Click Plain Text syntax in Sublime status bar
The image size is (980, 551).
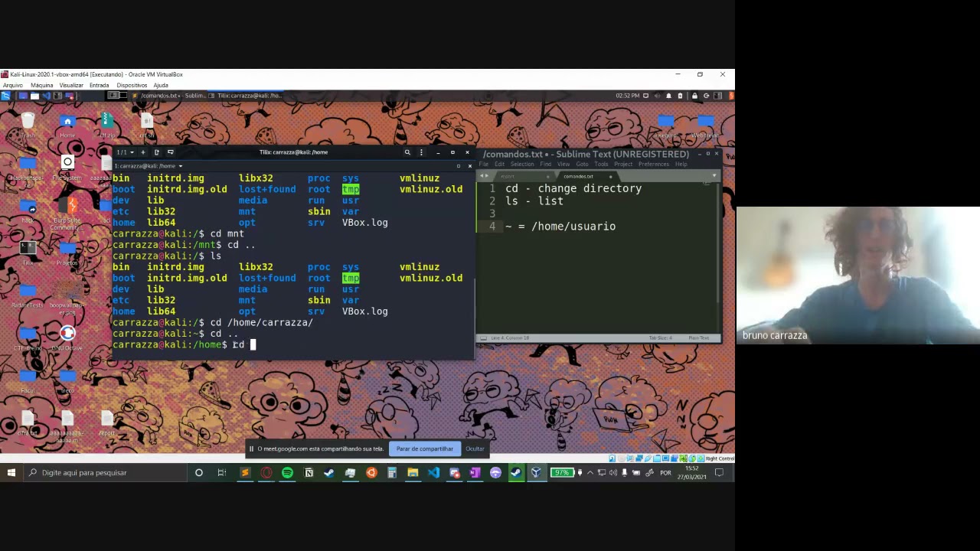pyautogui.click(x=698, y=337)
